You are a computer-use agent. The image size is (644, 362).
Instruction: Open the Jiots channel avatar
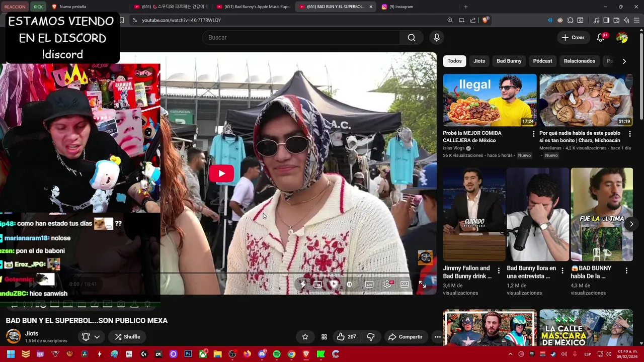coord(13,336)
